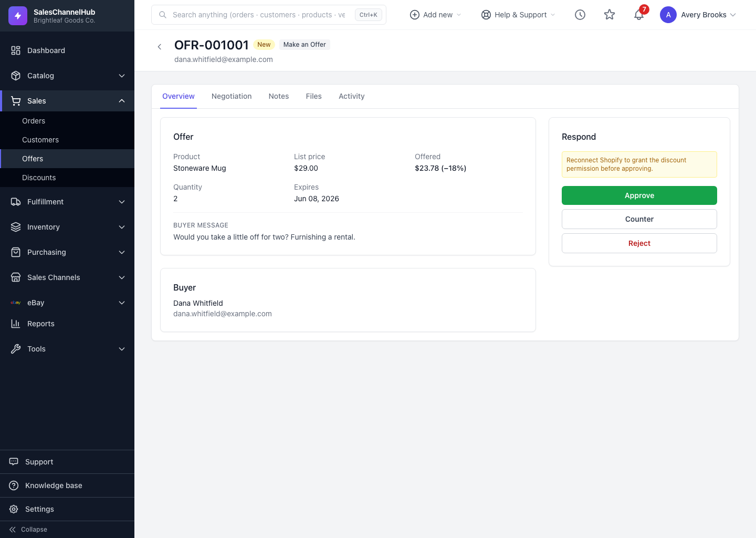Click the Add new plus icon

(415, 15)
